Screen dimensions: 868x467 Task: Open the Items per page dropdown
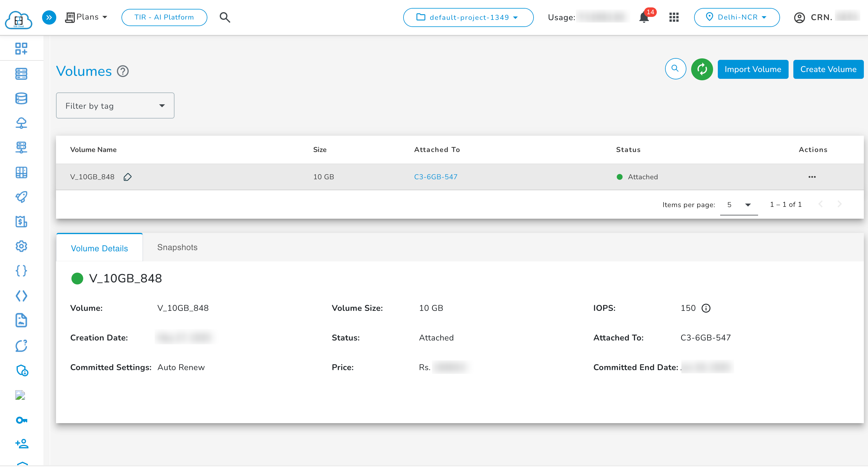click(739, 205)
